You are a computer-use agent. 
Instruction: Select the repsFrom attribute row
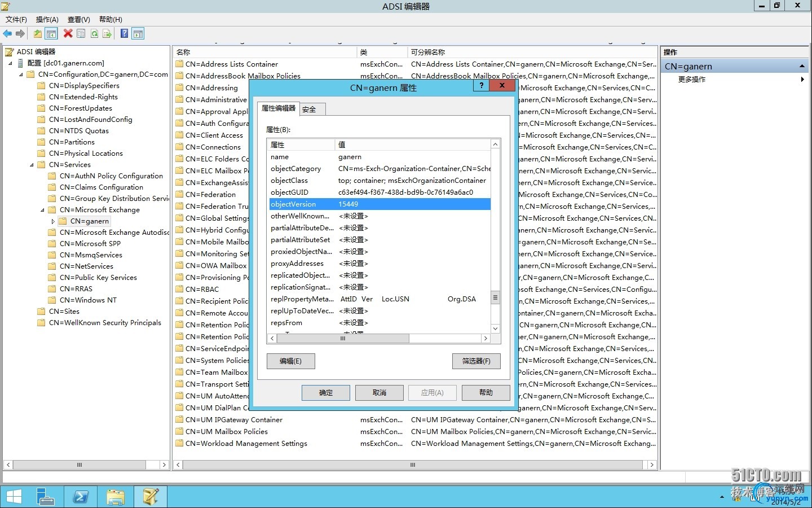point(379,323)
